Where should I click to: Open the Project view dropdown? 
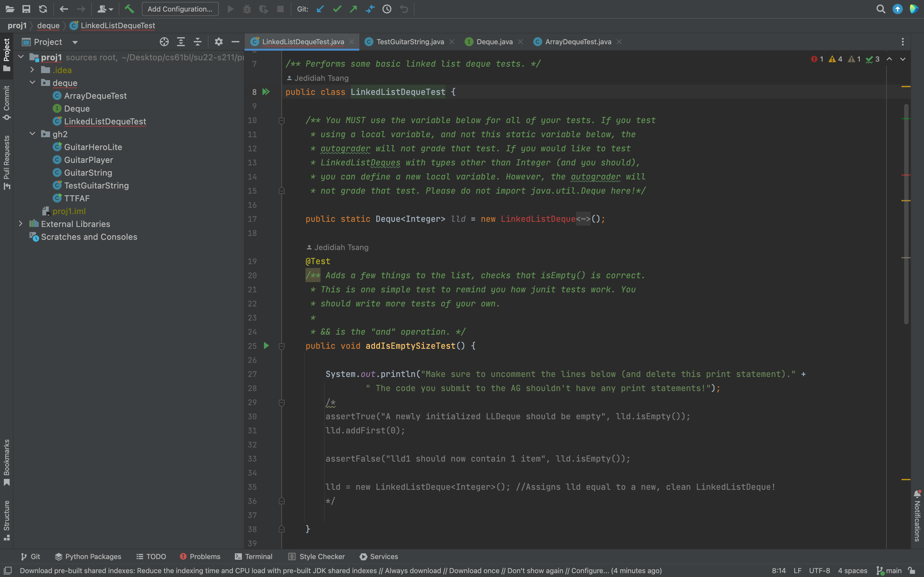(75, 42)
